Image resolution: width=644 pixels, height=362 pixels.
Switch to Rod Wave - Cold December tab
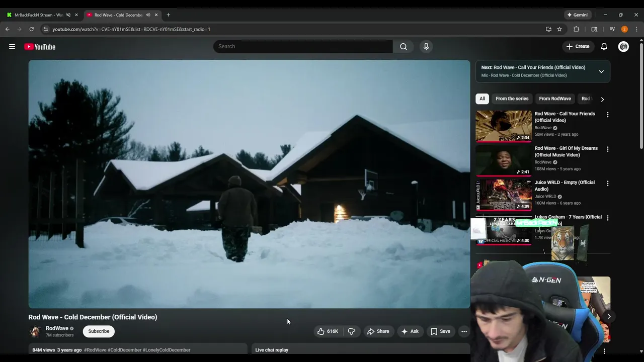click(x=118, y=15)
